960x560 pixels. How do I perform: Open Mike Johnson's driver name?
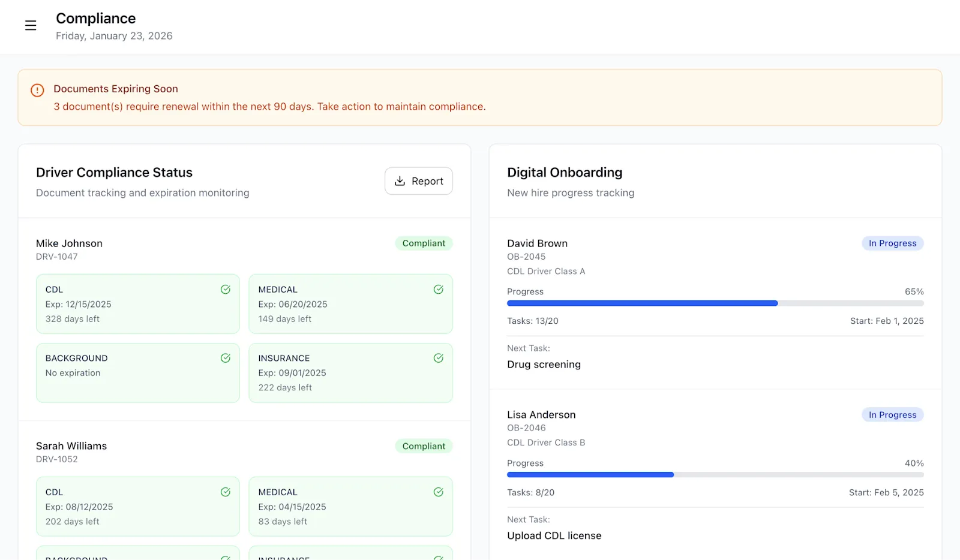69,243
